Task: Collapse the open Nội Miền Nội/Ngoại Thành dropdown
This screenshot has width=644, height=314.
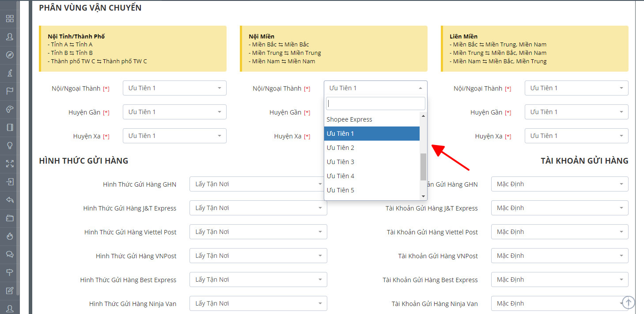Action: pos(375,88)
